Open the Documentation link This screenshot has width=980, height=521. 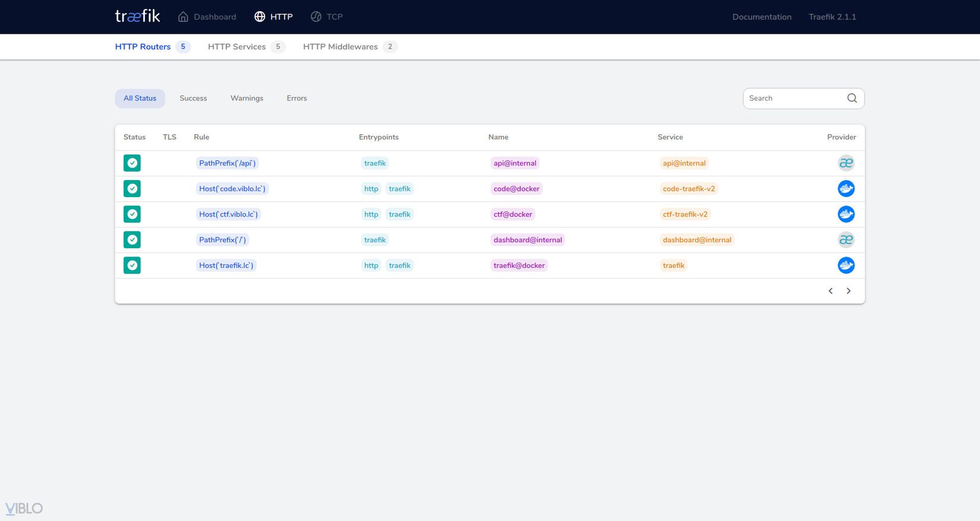(x=761, y=17)
